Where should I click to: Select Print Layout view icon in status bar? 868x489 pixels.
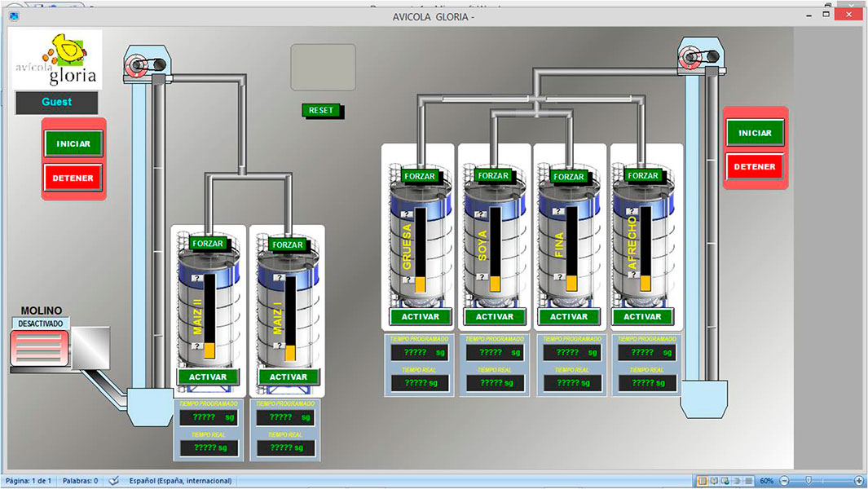[x=702, y=481]
